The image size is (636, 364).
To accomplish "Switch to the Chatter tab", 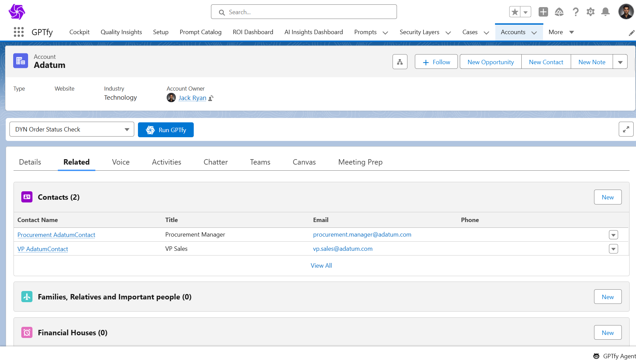I will [x=215, y=162].
